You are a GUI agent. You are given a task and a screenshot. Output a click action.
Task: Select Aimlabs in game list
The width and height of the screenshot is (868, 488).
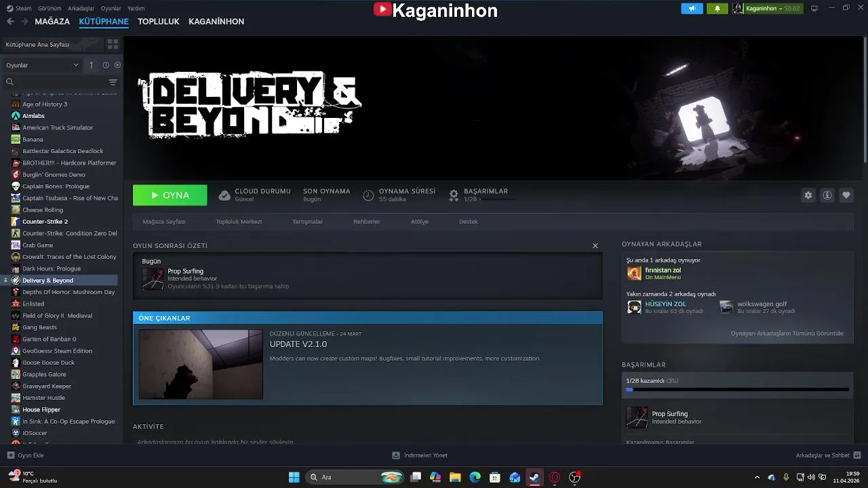click(33, 116)
